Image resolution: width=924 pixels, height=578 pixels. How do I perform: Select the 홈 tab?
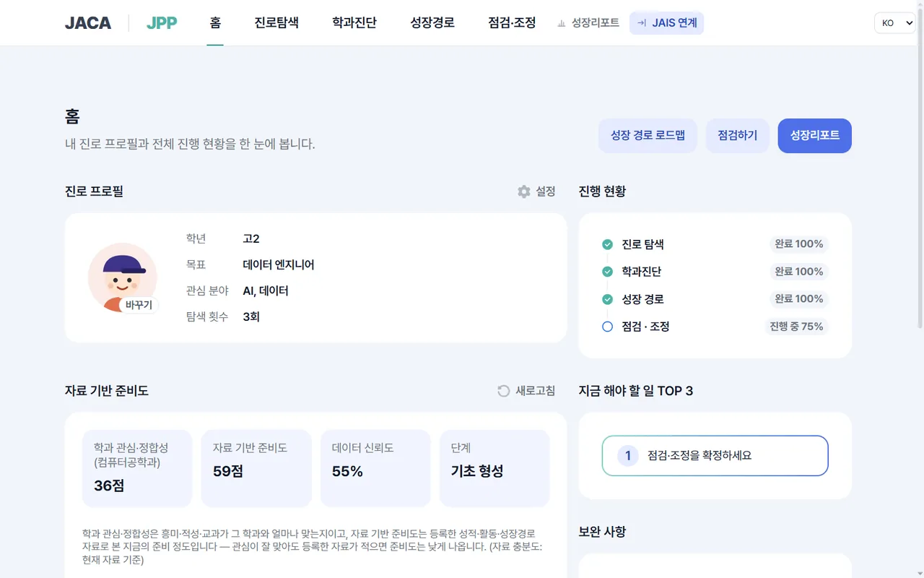pos(215,23)
